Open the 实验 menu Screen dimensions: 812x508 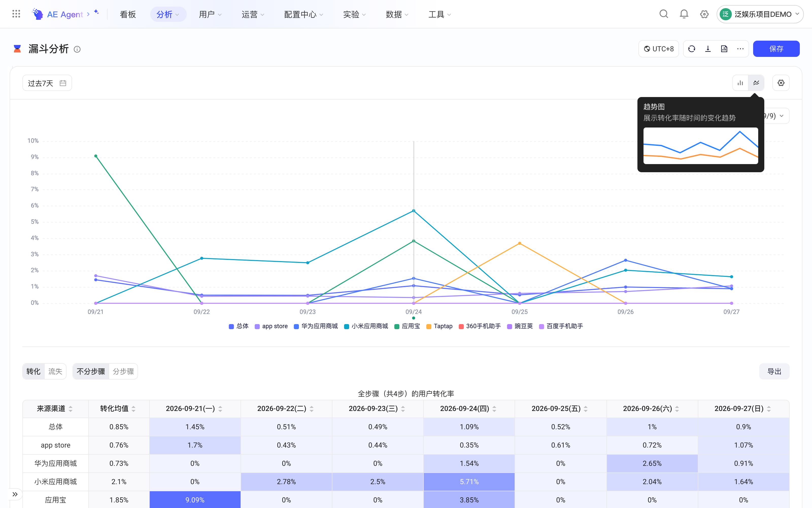click(x=354, y=14)
